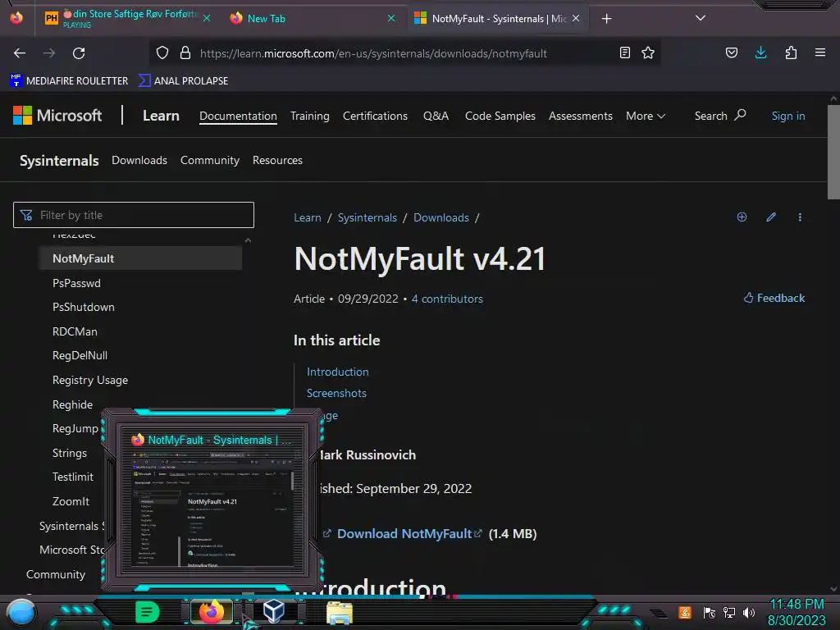
Task: Open the Save to Pocket icon
Action: [731, 52]
